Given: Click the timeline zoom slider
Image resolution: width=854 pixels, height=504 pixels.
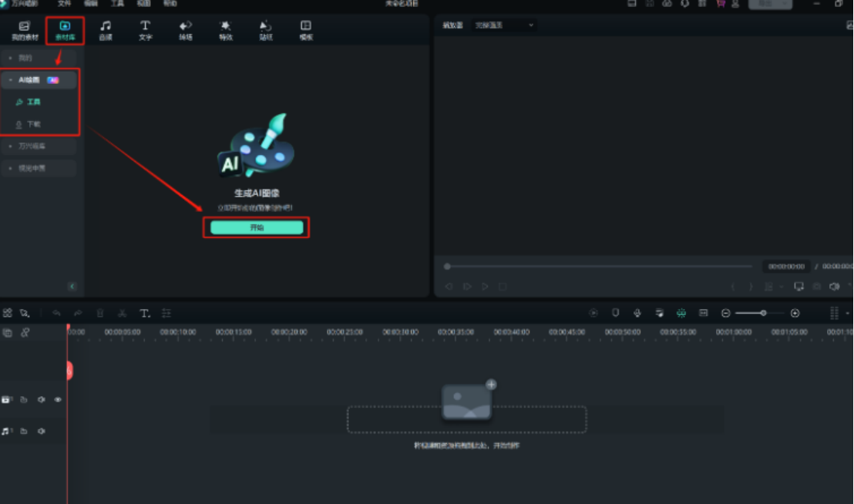Looking at the screenshot, I should (x=760, y=313).
